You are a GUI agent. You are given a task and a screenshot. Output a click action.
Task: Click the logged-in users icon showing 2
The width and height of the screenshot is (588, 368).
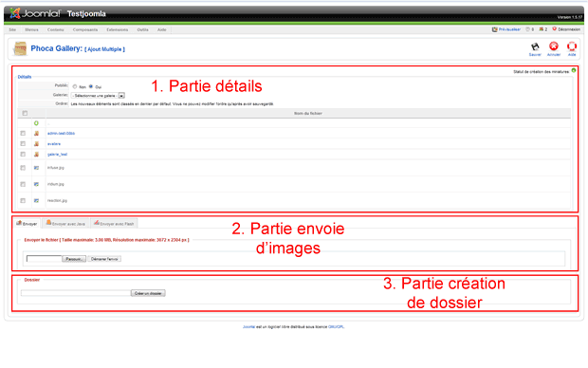coord(542,29)
